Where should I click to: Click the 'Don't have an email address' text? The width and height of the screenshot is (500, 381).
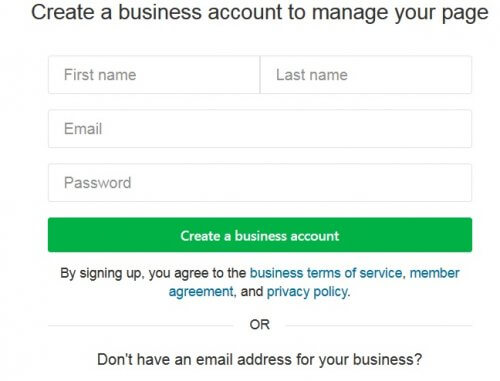pos(260,360)
